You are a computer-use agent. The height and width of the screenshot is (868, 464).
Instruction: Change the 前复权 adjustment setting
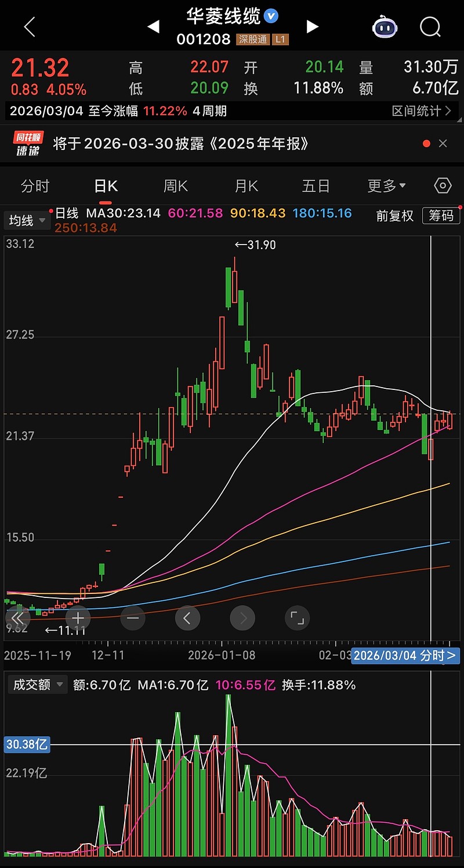(395, 216)
